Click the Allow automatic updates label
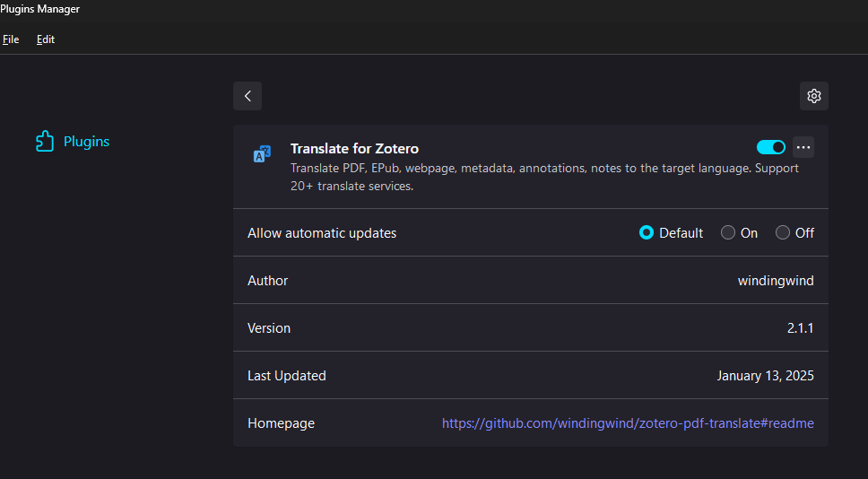868x479 pixels. pos(322,233)
